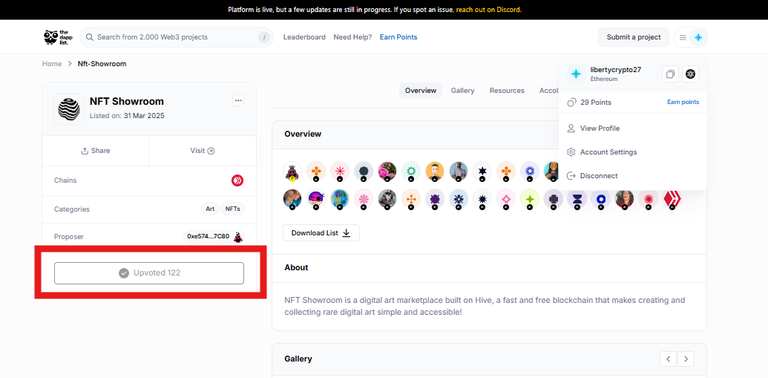The image size is (768, 378).
Task: Click the dark round badge icon in profile panel
Action: [691, 74]
